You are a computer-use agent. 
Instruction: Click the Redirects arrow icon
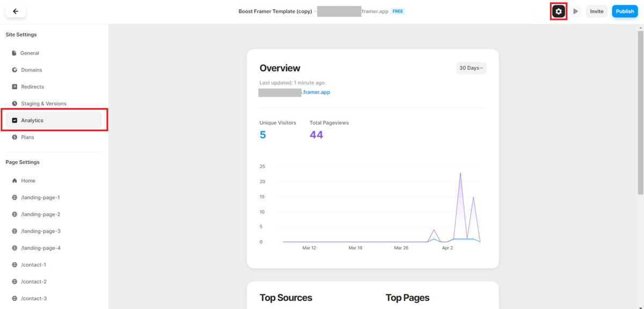click(14, 87)
